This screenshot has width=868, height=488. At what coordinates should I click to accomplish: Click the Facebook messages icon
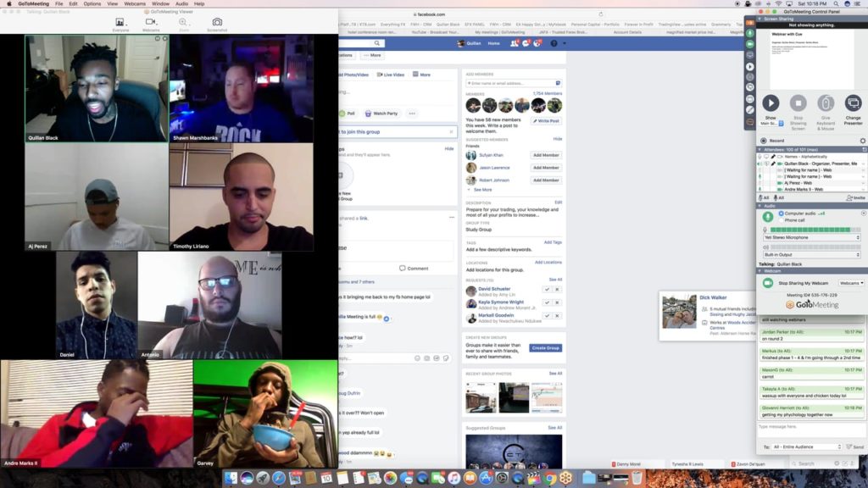click(526, 43)
